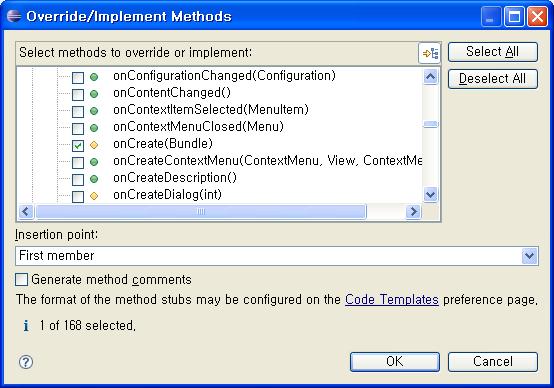Click the info icon beside 1 of 168 selected
Image resolution: width=554 pixels, height=388 pixels.
26,325
